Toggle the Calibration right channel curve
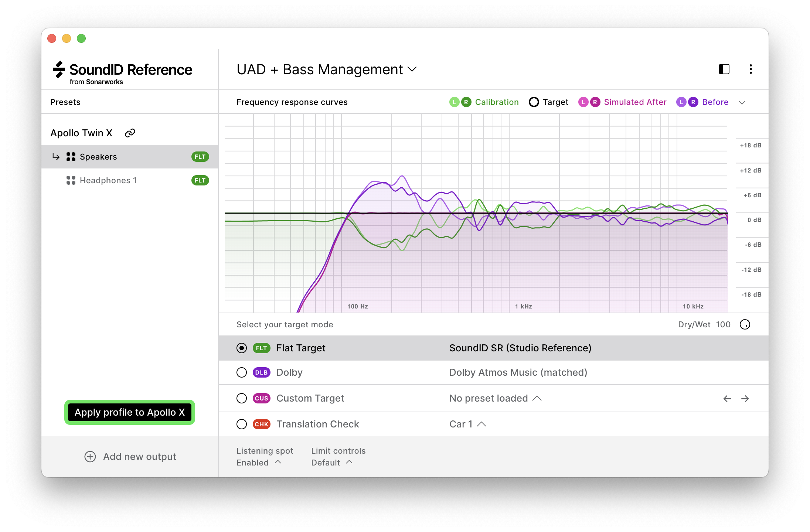 pos(466,102)
